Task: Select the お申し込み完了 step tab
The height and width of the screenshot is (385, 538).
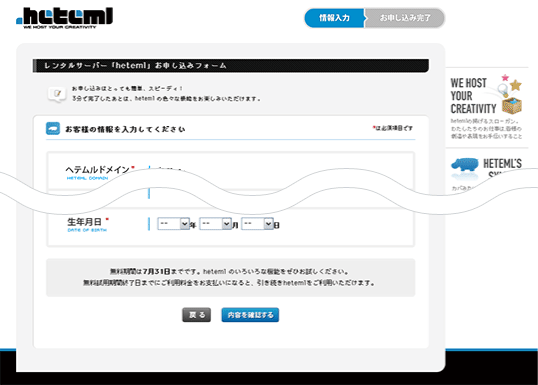Action: point(405,18)
